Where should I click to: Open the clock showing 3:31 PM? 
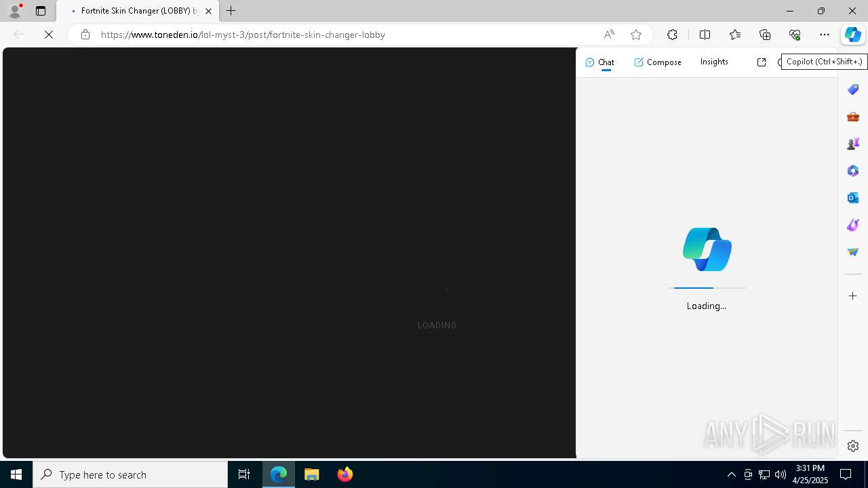pyautogui.click(x=810, y=474)
